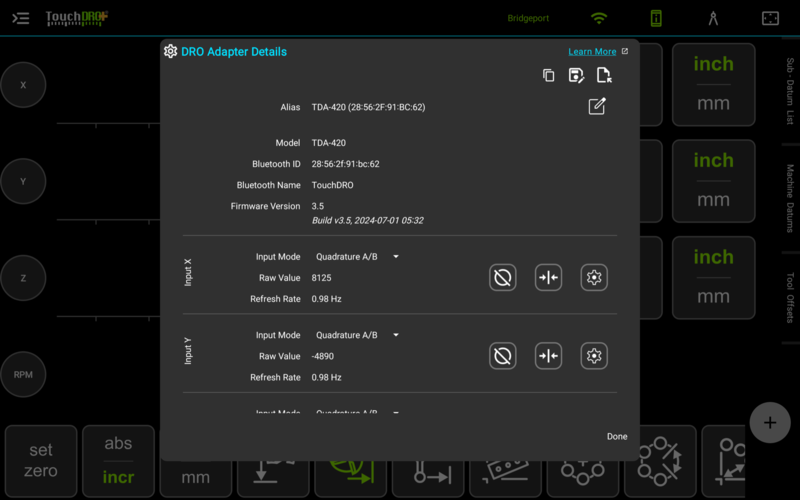Click the TouchDRO logo

tap(77, 18)
